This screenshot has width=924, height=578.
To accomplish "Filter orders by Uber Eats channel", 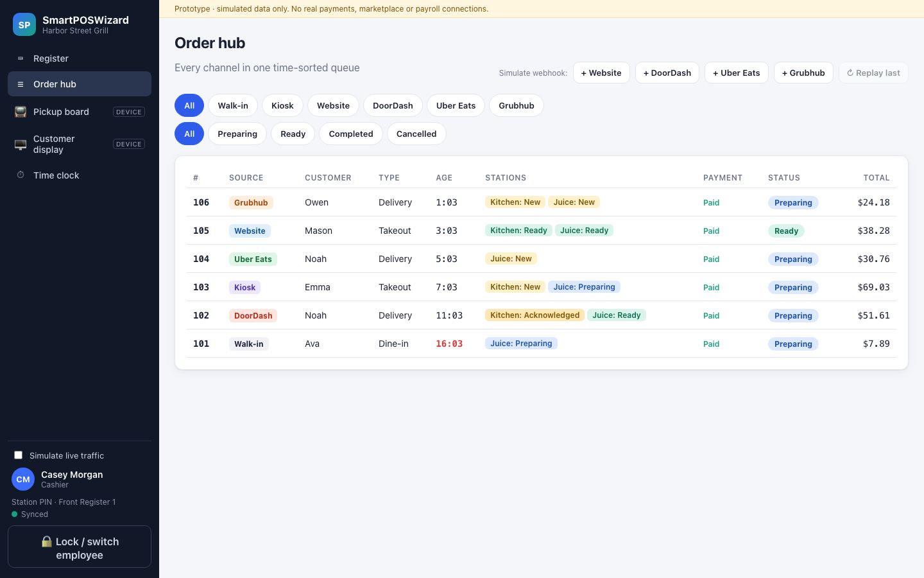I will click(x=456, y=105).
